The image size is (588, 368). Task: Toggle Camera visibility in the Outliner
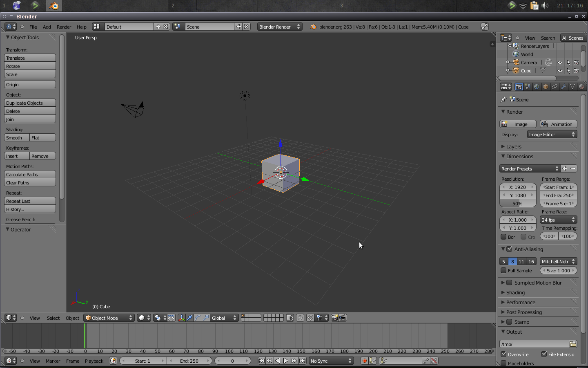560,62
